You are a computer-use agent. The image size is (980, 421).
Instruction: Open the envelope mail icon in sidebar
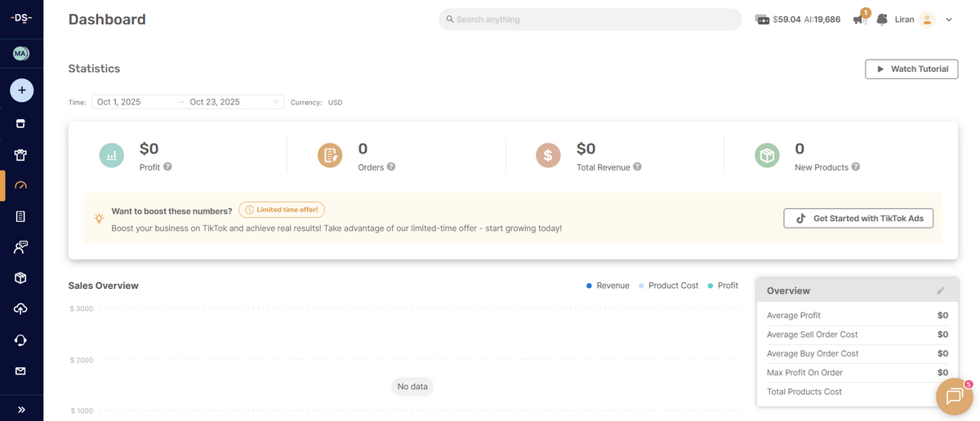click(21, 371)
